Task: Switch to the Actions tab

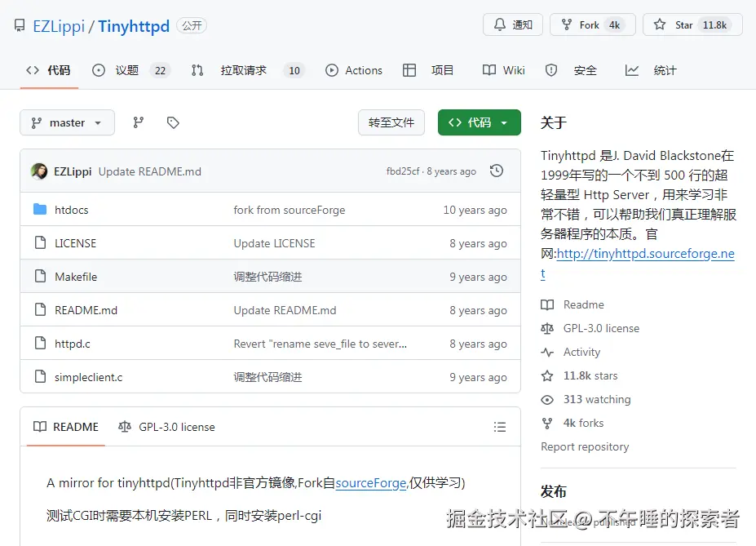Action: coord(354,70)
